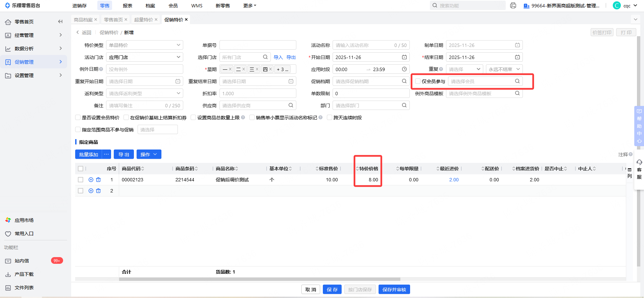Image resolution: width=644 pixels, height=298 pixels.
Task: Check 是否设置会员特价 option
Action: click(x=78, y=118)
